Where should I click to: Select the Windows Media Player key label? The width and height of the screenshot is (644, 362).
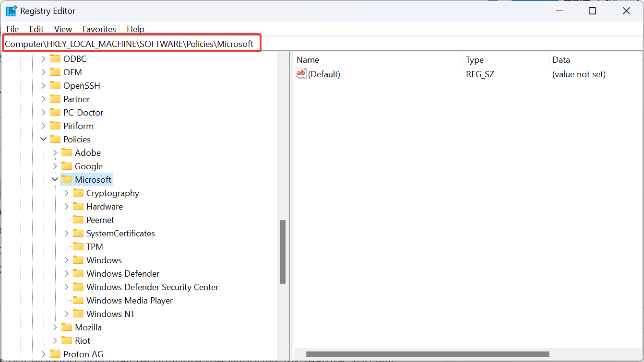pyautogui.click(x=130, y=300)
